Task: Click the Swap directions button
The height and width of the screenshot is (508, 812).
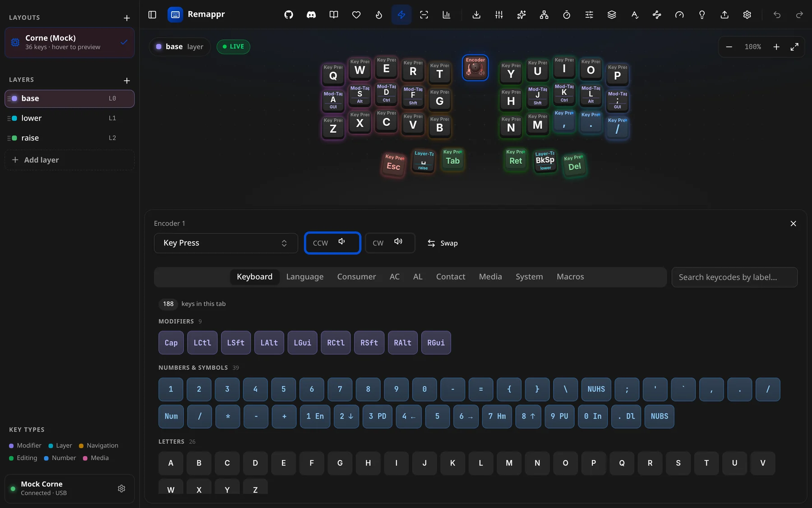Action: tap(443, 243)
